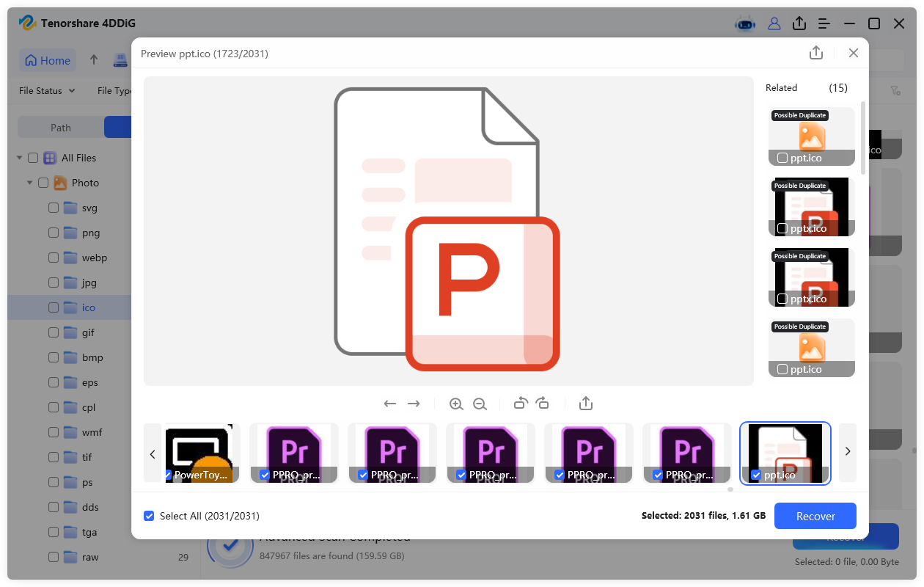Switch to the Path tab
Viewport: 924px width, 587px height.
61,128
